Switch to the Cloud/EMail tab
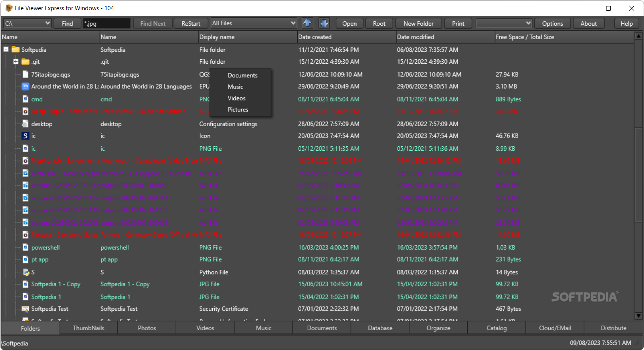The height and width of the screenshot is (350, 644). click(x=555, y=328)
